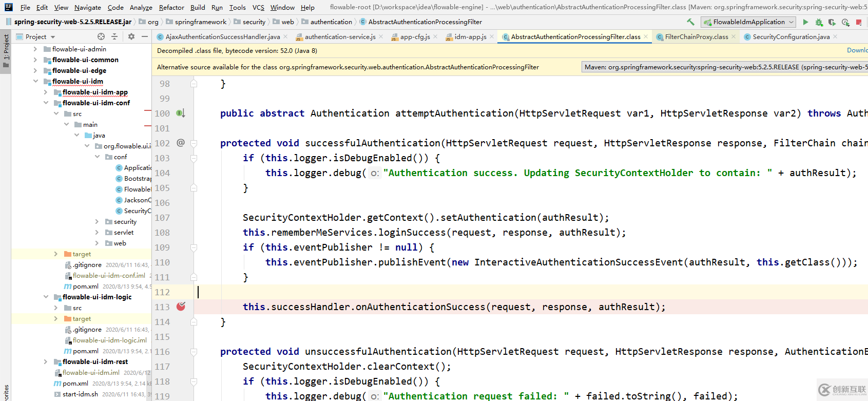868x401 pixels.
Task: Open the Project view mode dropdown
Action: (53, 37)
